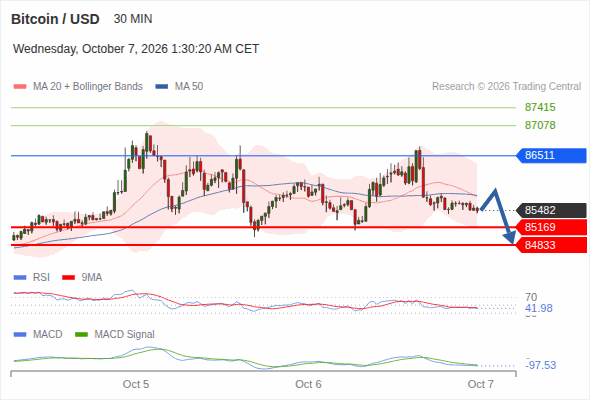
Task: Click the Research © 2026 Trading Central credit
Action: pos(506,87)
